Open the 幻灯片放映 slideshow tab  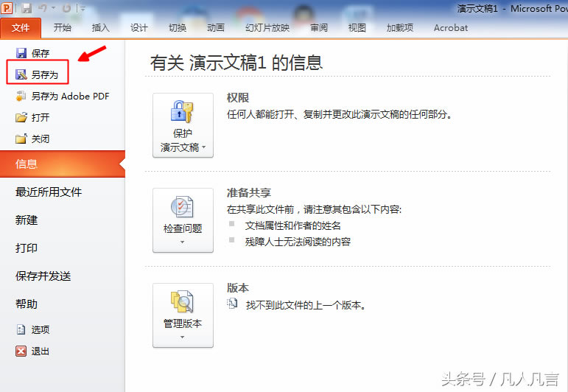point(267,28)
